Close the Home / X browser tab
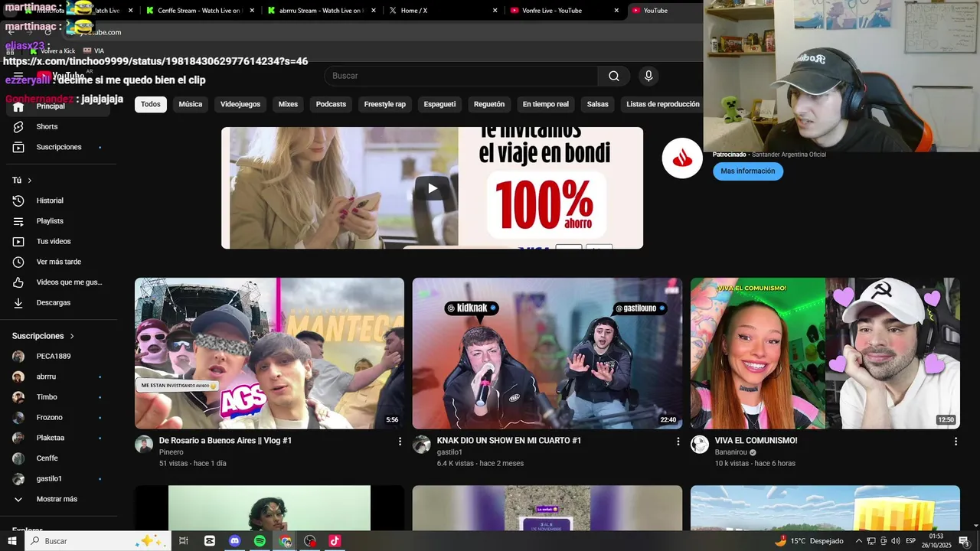This screenshot has width=980, height=551. pyautogui.click(x=495, y=11)
